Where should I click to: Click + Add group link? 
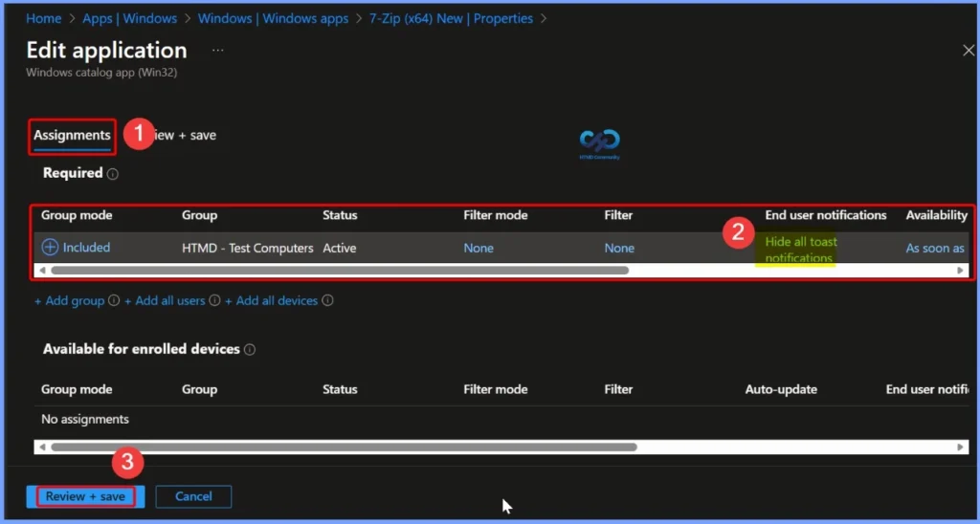point(69,300)
